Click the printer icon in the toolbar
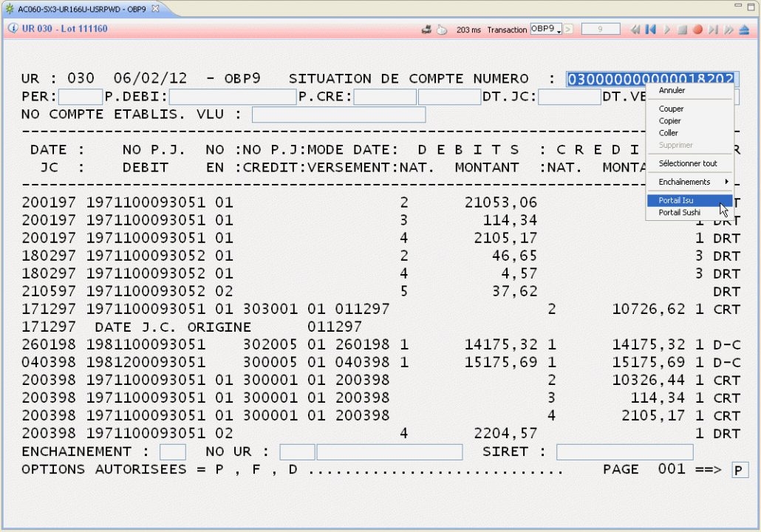The height and width of the screenshot is (532, 761). 426,30
